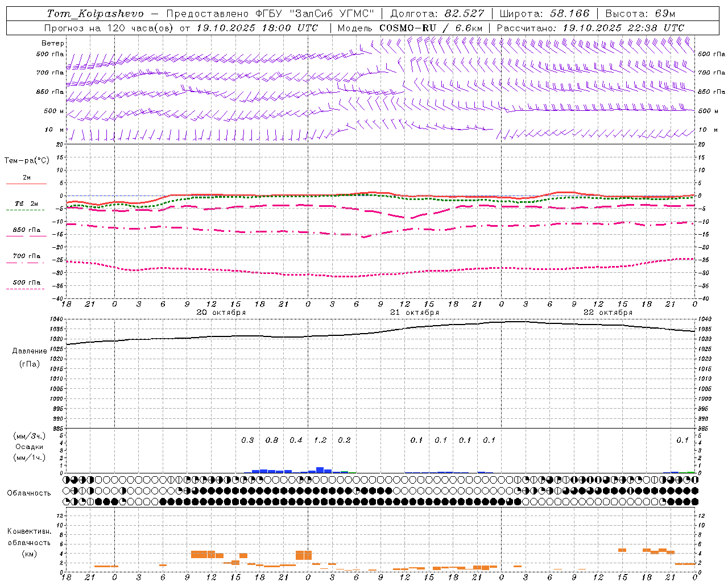Click the Tom_Kolpashevo station title
This screenshot has height=582, width=728.
pyautogui.click(x=96, y=14)
